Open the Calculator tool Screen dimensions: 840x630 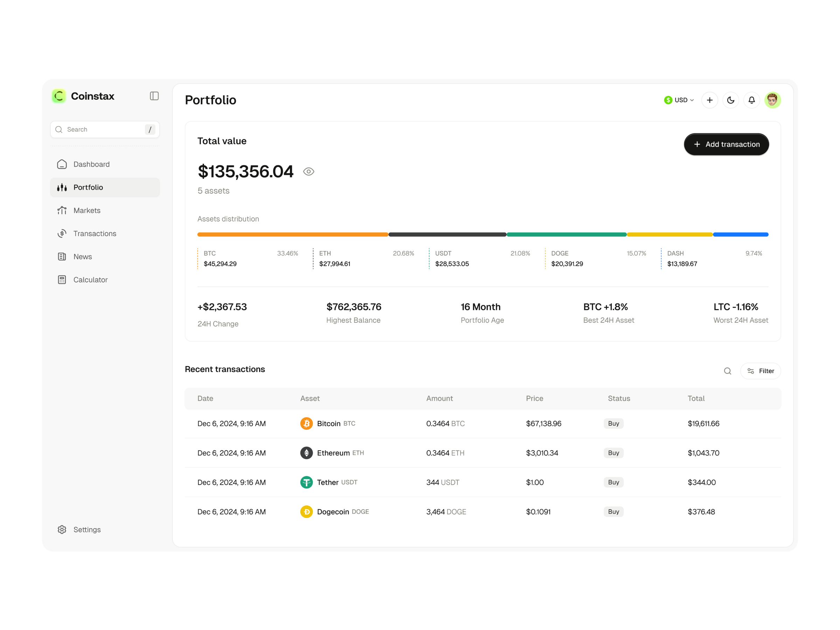tap(90, 280)
